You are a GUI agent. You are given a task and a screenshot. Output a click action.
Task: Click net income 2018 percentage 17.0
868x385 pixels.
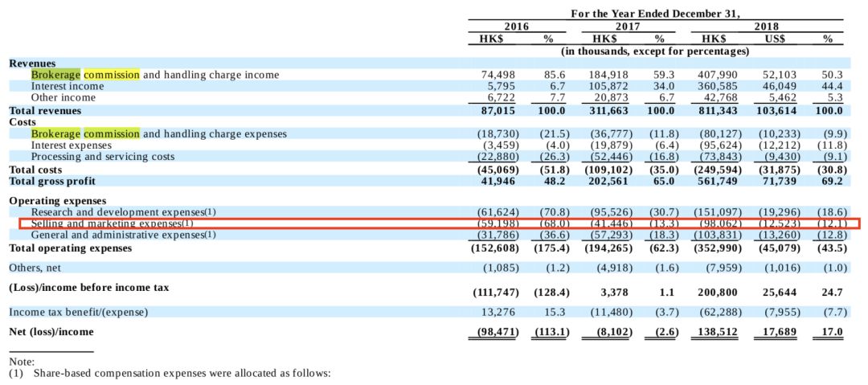coord(833,332)
